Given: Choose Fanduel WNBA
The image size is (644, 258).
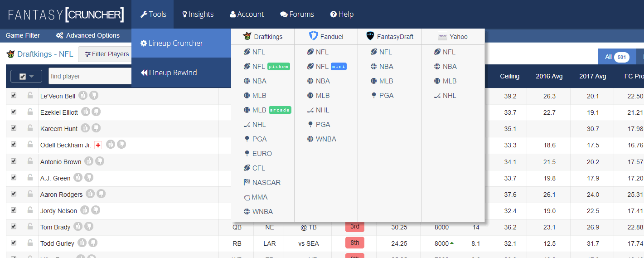Looking at the screenshot, I should coord(321,139).
